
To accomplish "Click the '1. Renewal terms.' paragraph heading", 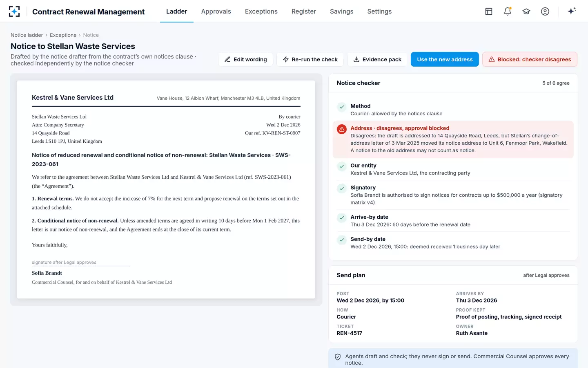I will pyautogui.click(x=53, y=199).
